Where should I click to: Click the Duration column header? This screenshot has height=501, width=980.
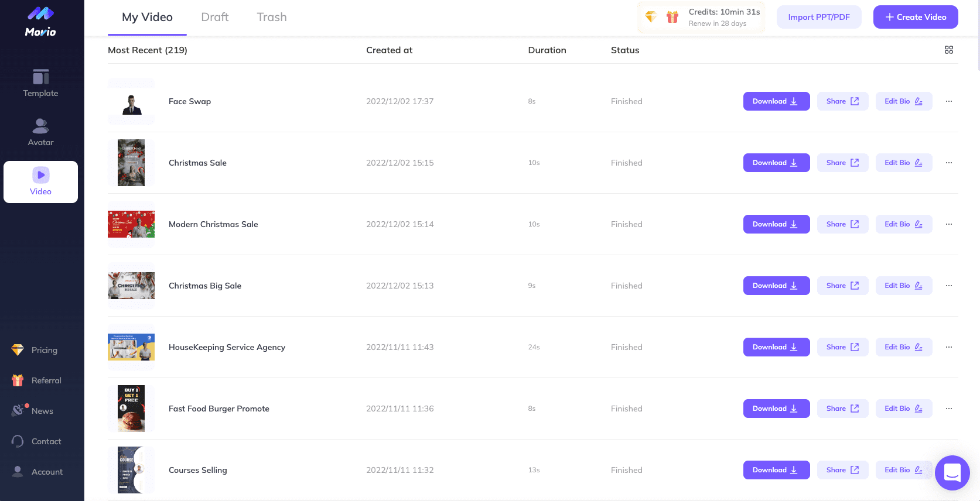(x=547, y=50)
